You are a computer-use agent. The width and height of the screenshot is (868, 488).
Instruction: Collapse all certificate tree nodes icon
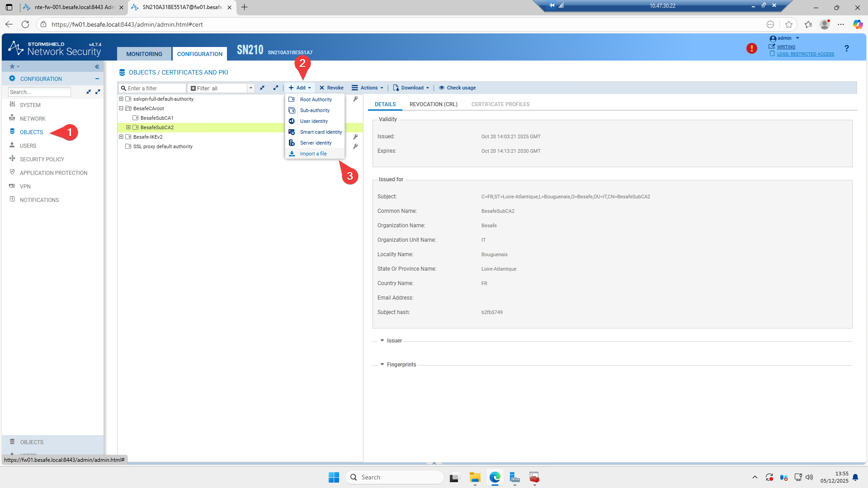click(262, 88)
